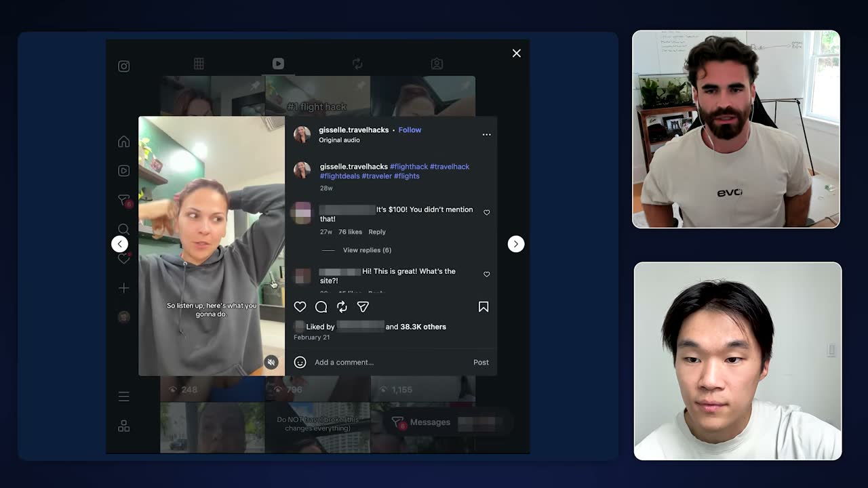Open the #flighthack hashtag link

tap(409, 167)
